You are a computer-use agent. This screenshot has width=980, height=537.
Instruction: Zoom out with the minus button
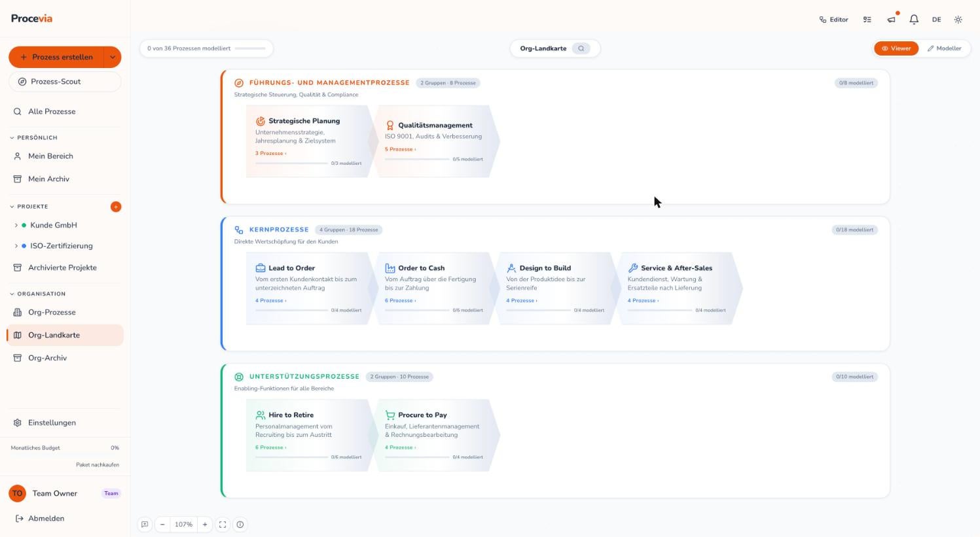(162, 525)
